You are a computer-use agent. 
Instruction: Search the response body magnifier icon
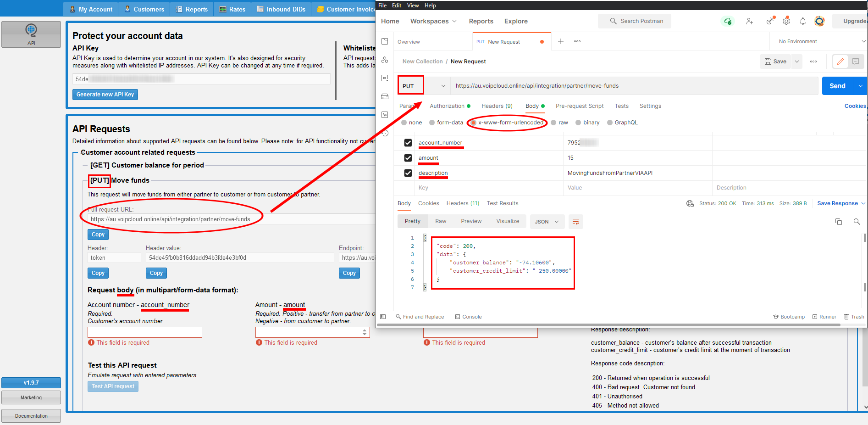857,222
